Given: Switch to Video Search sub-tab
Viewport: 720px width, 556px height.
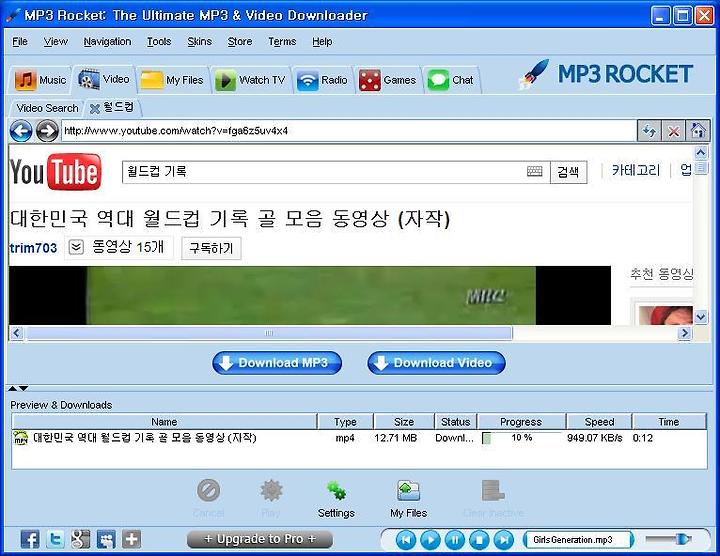Looking at the screenshot, I should (47, 108).
